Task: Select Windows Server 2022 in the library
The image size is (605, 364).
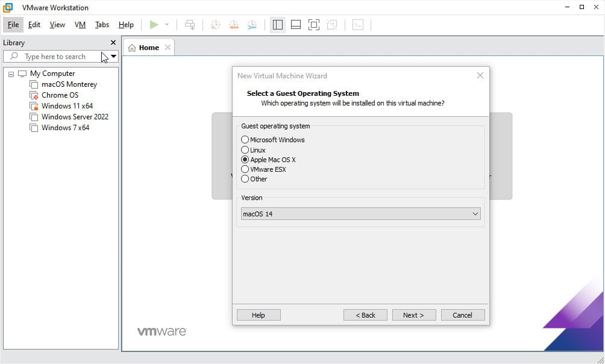Action: [75, 116]
